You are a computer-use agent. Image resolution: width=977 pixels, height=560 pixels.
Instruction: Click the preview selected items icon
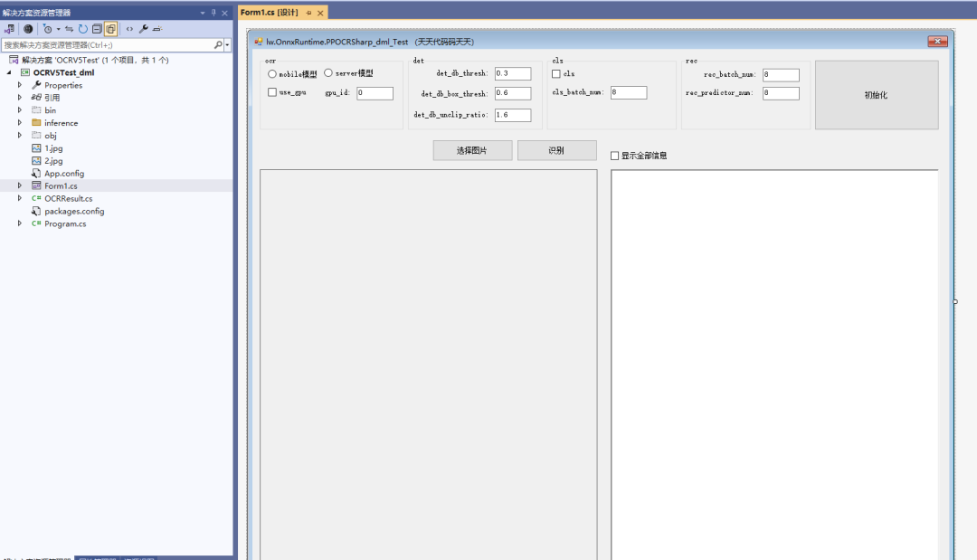[x=157, y=29]
